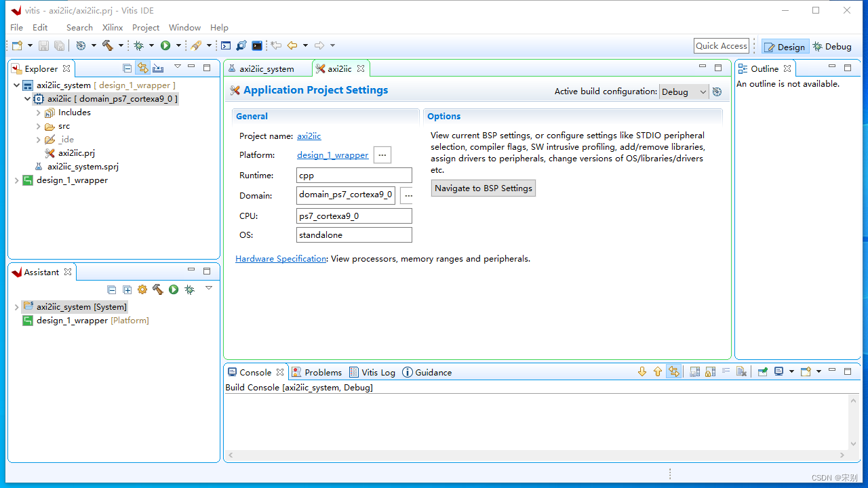Click manage configurations icon beside Debug combo
The image size is (868, 488).
[x=717, y=91]
